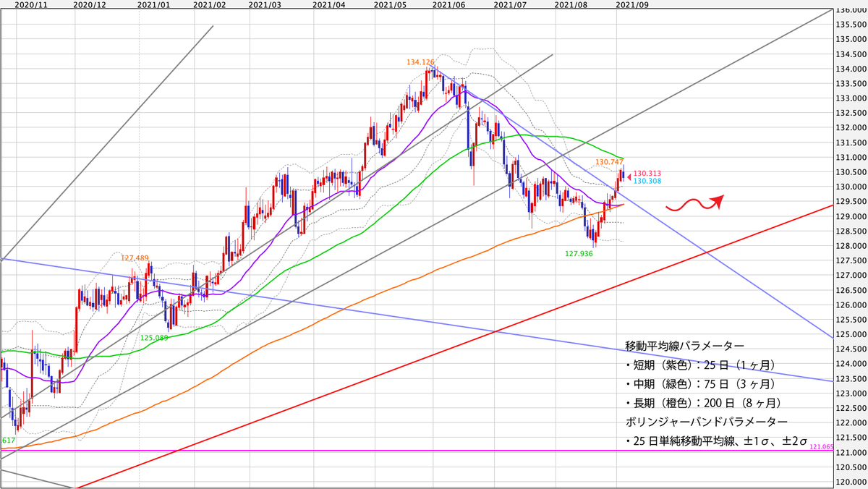This screenshot has width=868, height=489.
Task: Select the 2021/05 date label
Action: [390, 4]
